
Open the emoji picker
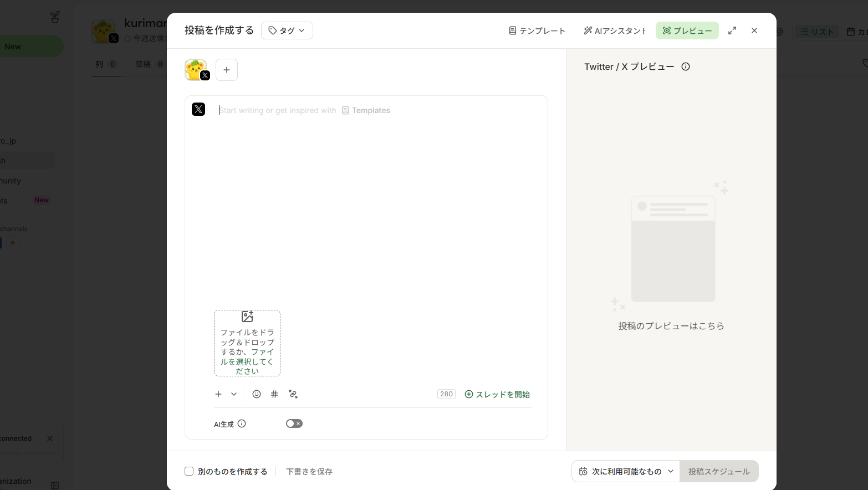pyautogui.click(x=257, y=394)
